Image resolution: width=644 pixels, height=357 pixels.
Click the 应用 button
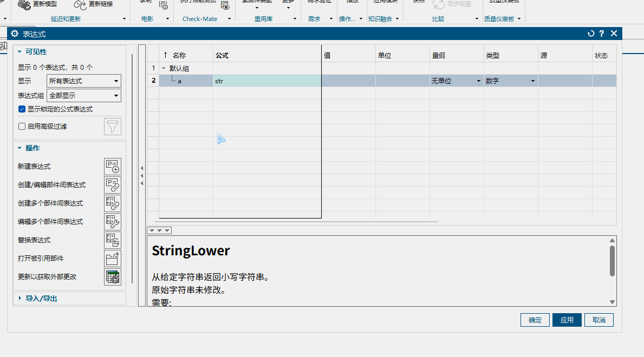567,320
